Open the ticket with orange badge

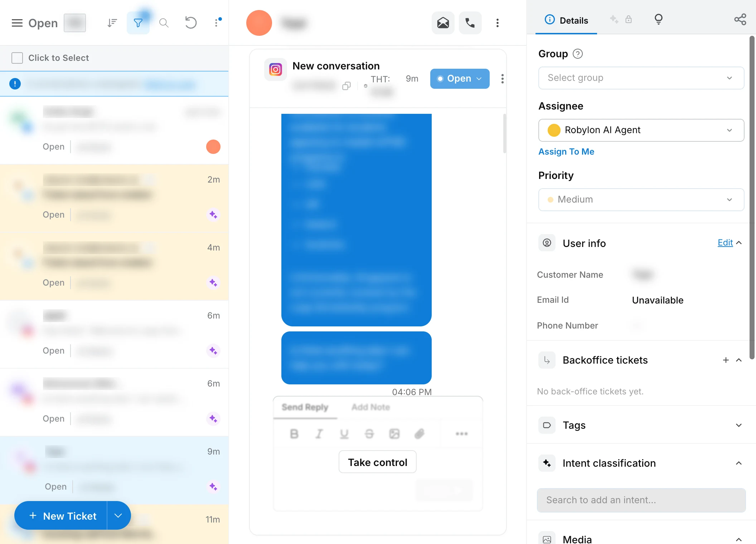click(x=114, y=130)
